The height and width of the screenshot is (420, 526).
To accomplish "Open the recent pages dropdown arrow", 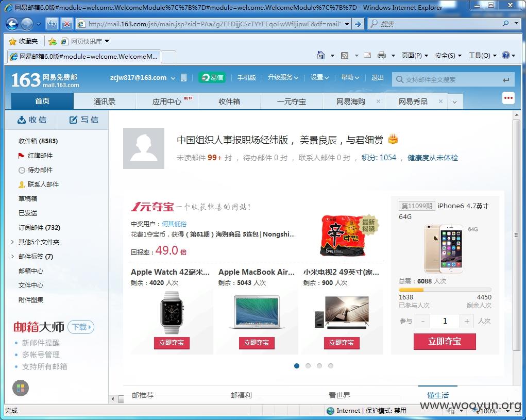I will [x=39, y=24].
